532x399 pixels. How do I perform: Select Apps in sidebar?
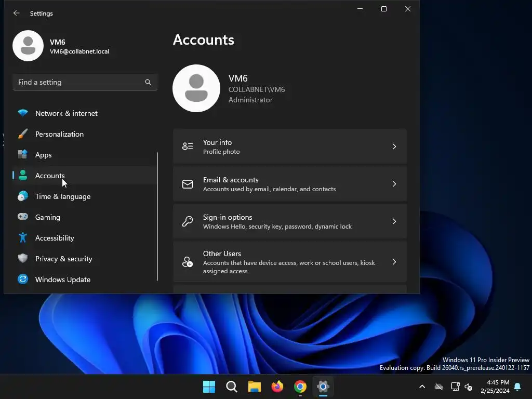click(85, 155)
